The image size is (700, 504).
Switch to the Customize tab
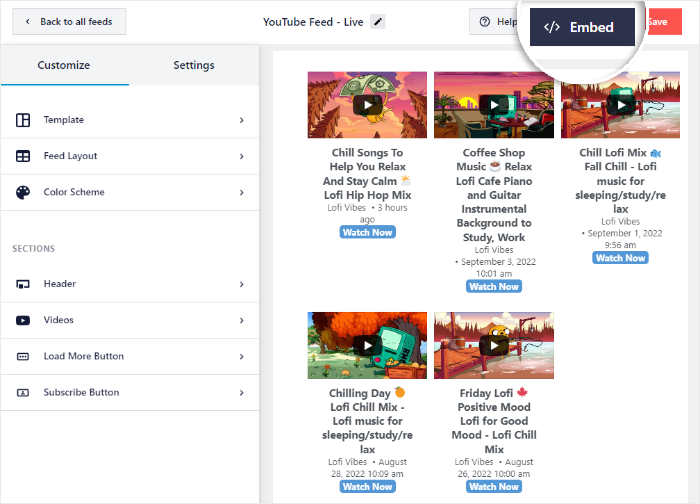tap(64, 65)
